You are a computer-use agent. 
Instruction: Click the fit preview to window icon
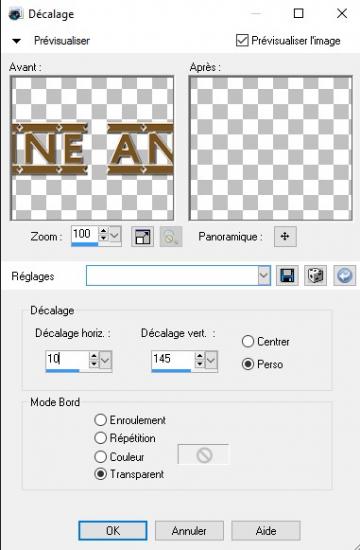[142, 237]
